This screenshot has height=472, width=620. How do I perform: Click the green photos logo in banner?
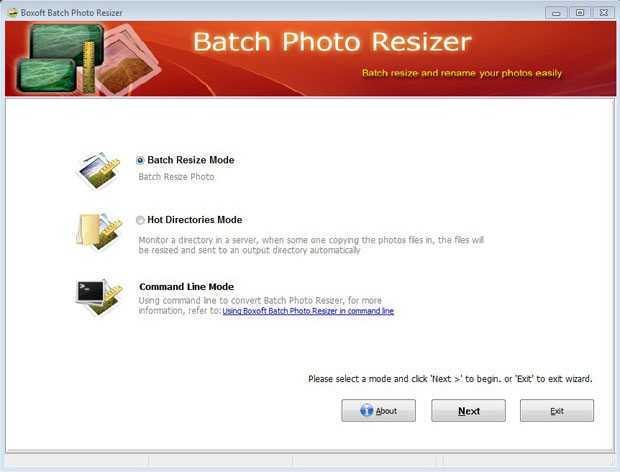pyautogui.click(x=59, y=58)
